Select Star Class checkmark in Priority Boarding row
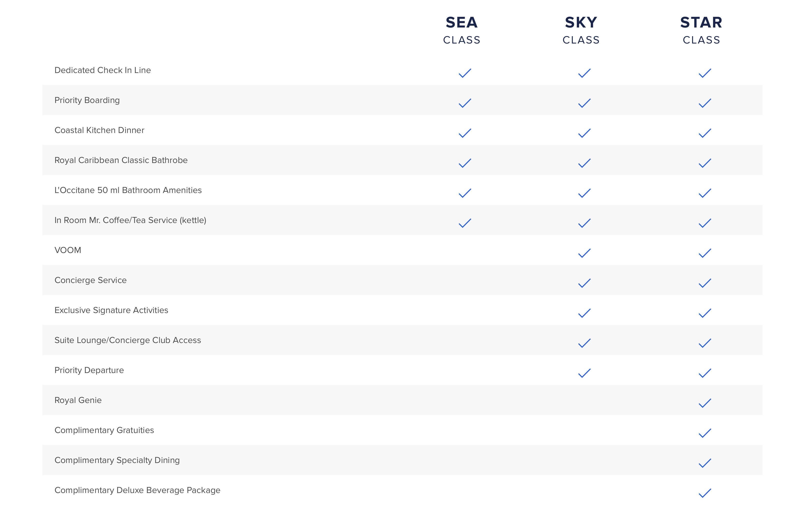The width and height of the screenshot is (812, 516). click(x=705, y=103)
